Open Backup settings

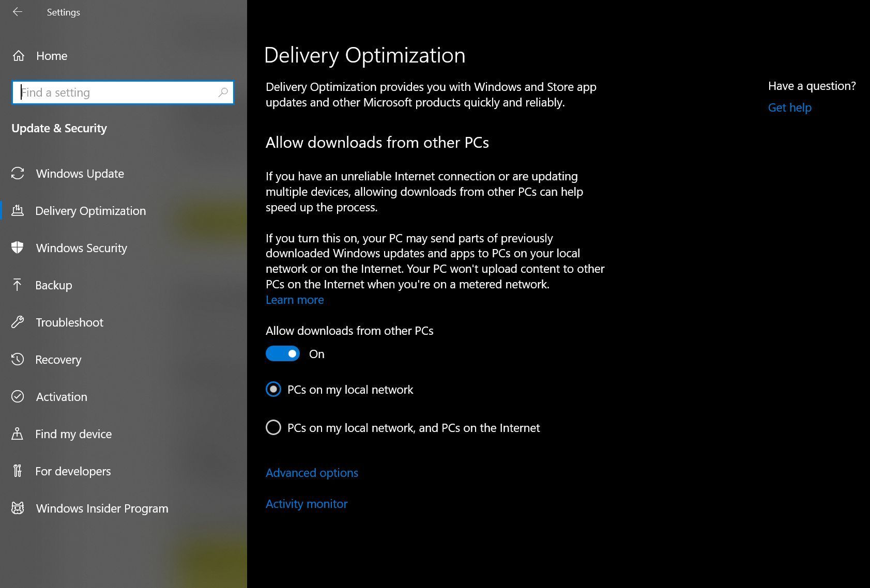coord(54,285)
